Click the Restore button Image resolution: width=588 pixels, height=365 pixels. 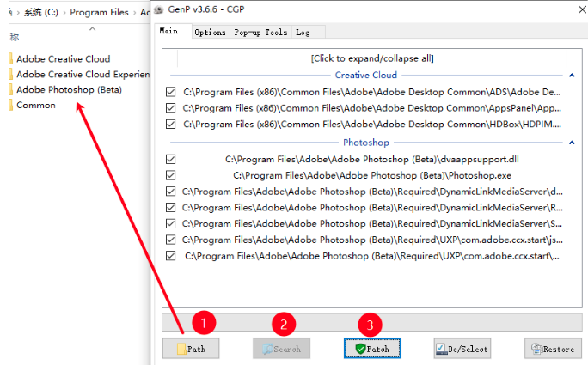[553, 349]
